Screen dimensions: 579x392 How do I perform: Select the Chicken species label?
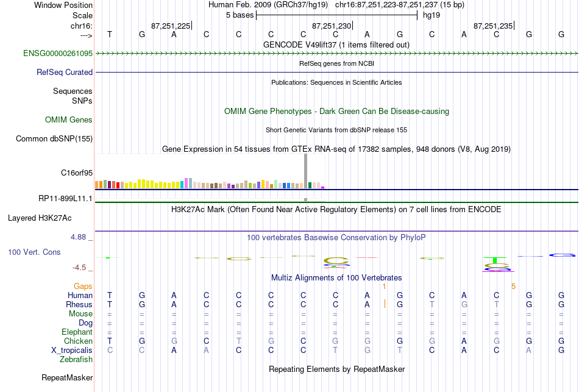[x=78, y=341]
